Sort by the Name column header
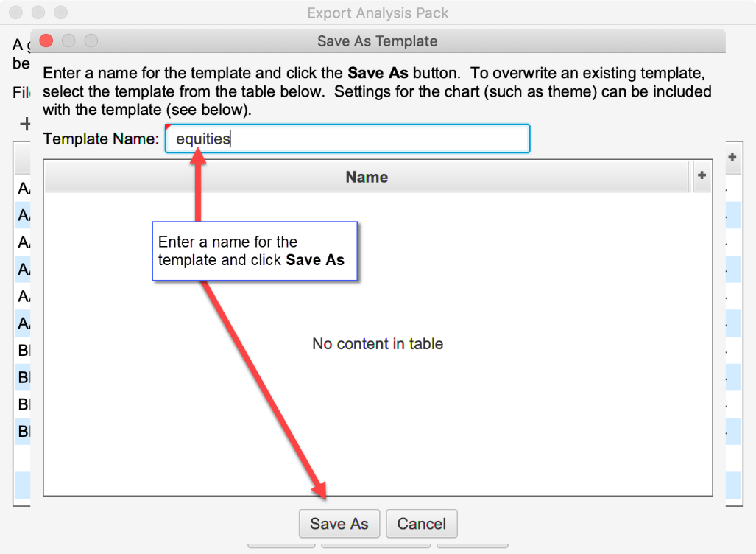Image resolution: width=756 pixels, height=554 pixels. coord(367,177)
